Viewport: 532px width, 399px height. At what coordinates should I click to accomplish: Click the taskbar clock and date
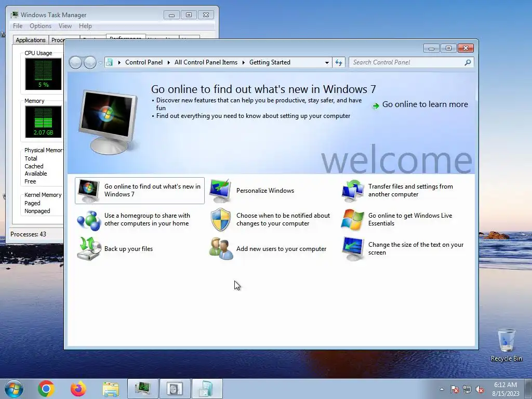coord(506,389)
